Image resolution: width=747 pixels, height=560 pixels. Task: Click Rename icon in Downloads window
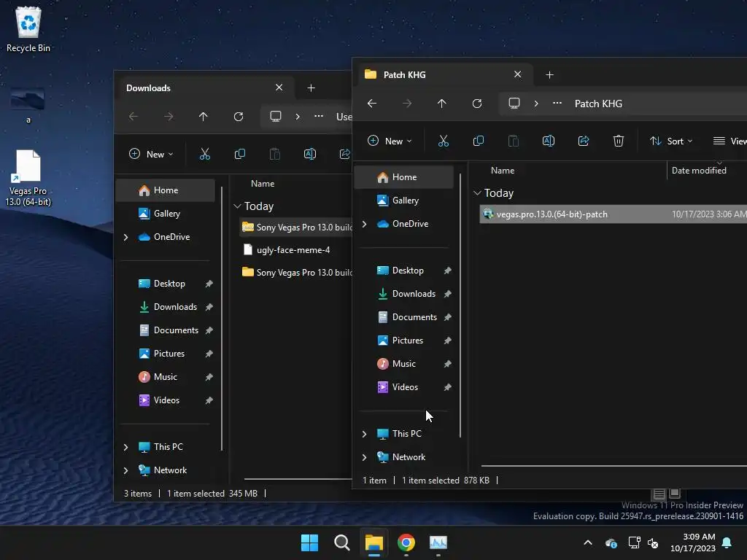(x=309, y=155)
